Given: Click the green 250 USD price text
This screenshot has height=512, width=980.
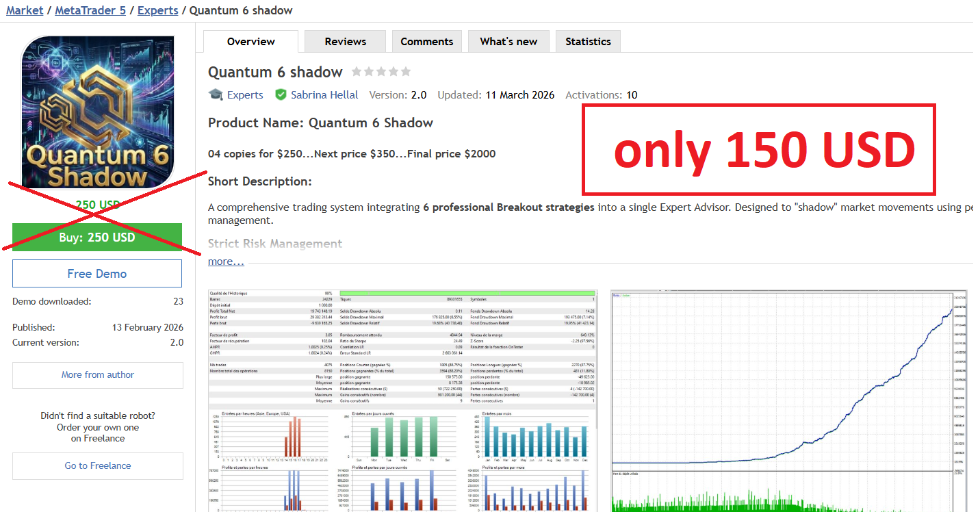Looking at the screenshot, I should pos(98,205).
